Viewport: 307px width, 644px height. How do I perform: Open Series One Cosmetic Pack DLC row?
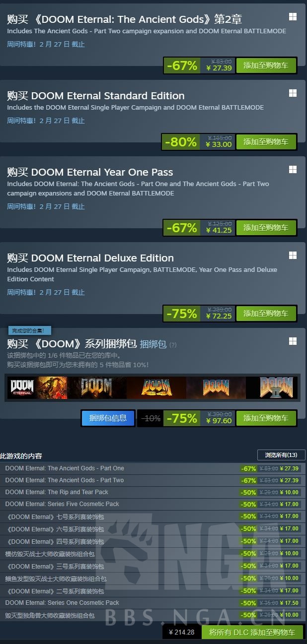153,603
